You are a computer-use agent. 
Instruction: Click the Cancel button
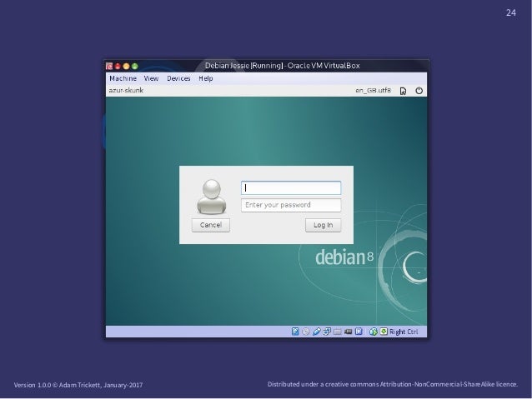(211, 225)
